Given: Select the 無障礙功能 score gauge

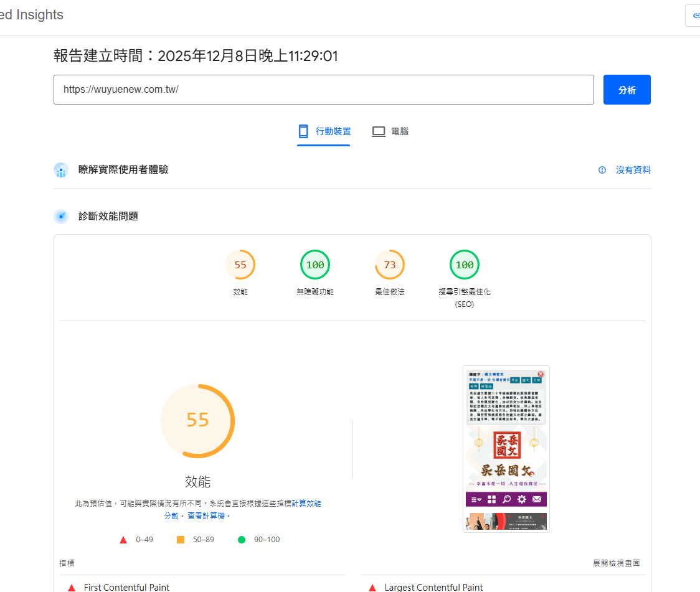Looking at the screenshot, I should (x=315, y=265).
